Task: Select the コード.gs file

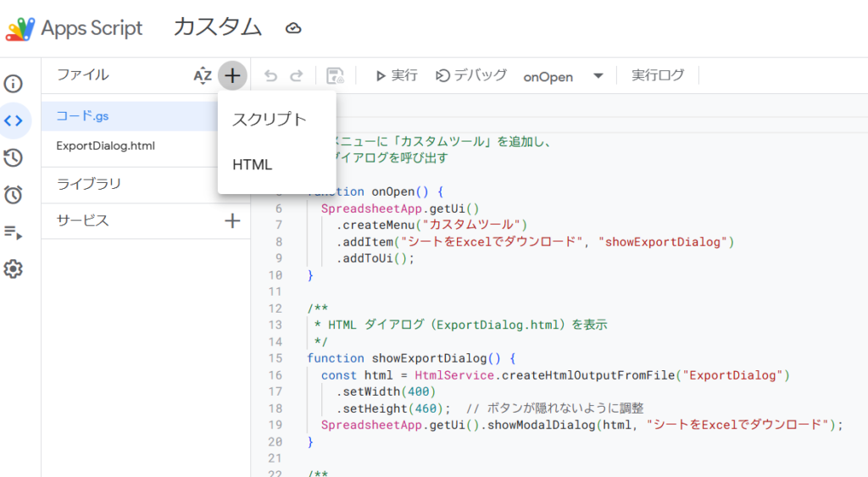Action: 130,116
